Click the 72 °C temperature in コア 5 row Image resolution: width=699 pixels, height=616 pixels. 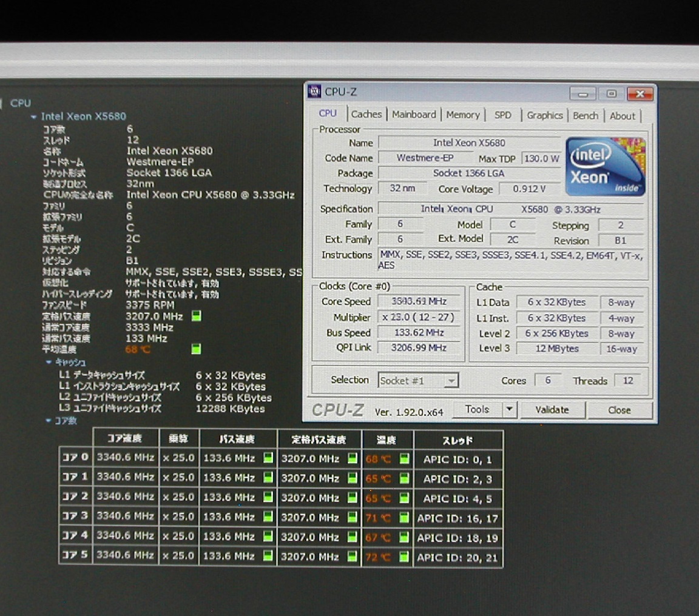pos(378,557)
